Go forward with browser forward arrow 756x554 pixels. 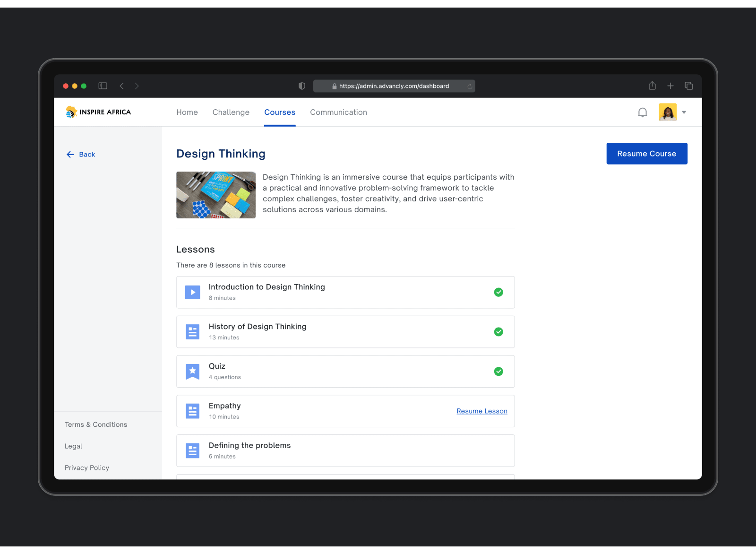pyautogui.click(x=137, y=86)
